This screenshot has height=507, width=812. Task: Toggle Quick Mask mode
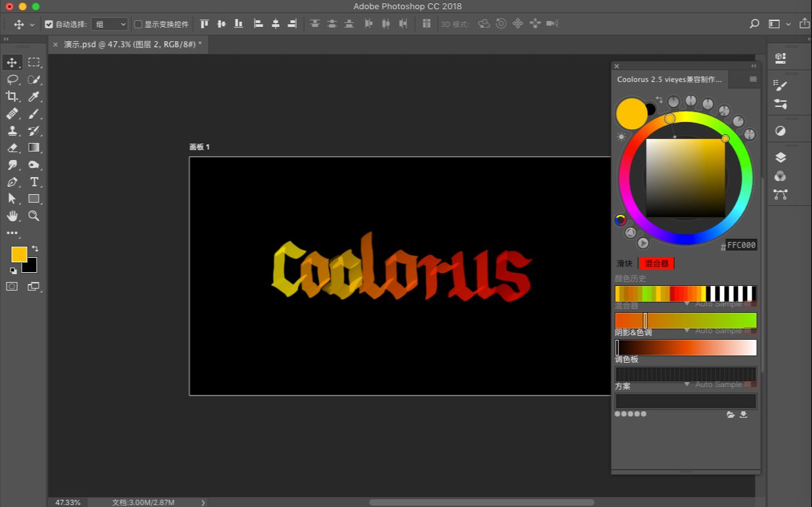12,286
